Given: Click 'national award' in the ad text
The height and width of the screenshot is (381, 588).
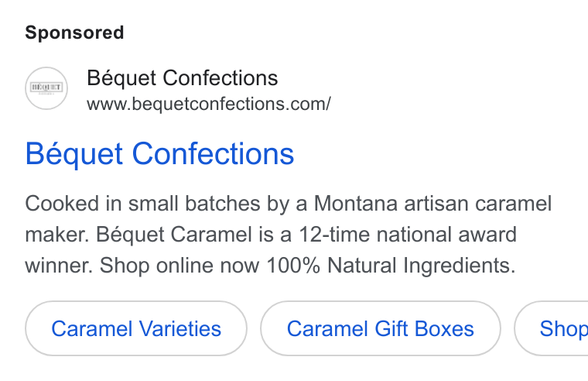Looking at the screenshot, I should [446, 235].
